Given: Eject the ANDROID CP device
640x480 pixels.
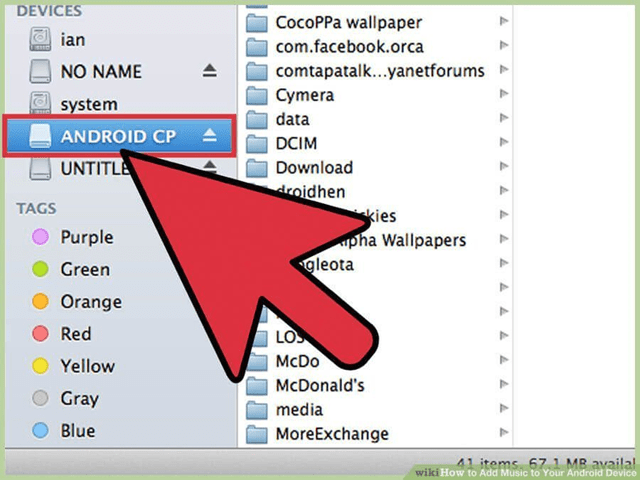Looking at the screenshot, I should tap(210, 136).
